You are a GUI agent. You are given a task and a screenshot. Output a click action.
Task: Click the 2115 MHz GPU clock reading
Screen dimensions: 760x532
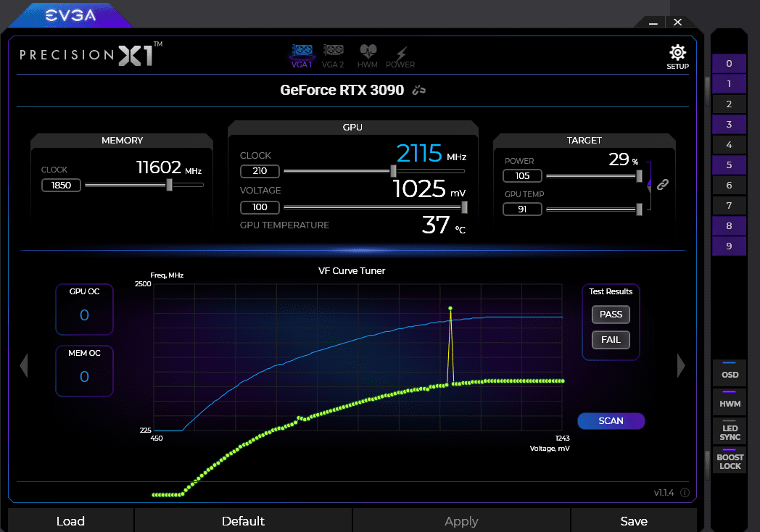pyautogui.click(x=431, y=154)
